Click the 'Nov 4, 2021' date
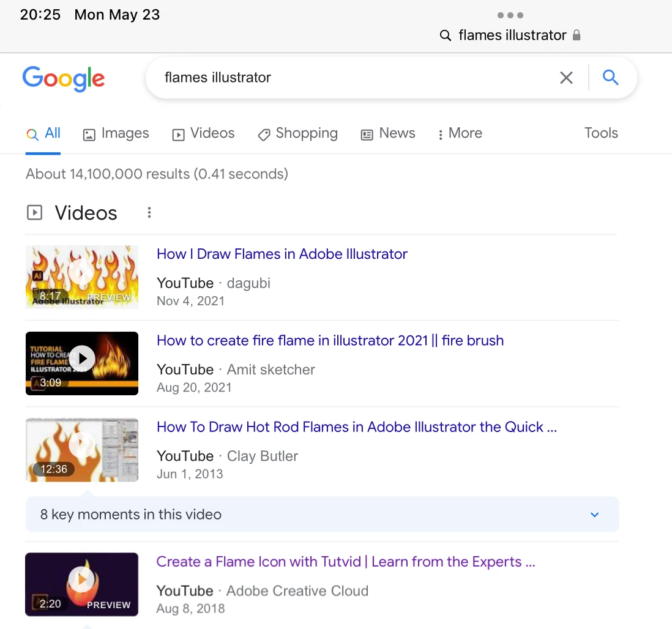 [191, 301]
